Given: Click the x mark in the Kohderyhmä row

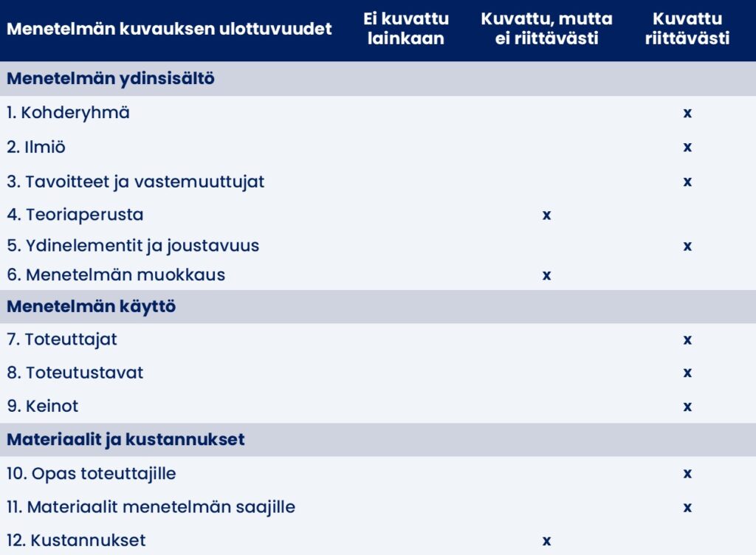Looking at the screenshot, I should (687, 114).
